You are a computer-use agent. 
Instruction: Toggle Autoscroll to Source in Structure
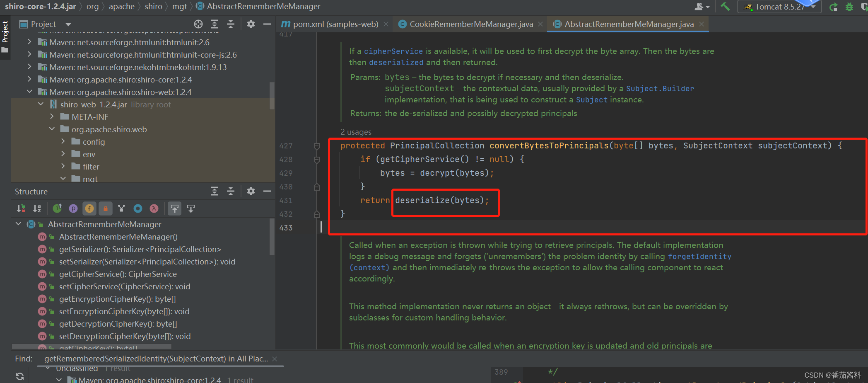click(x=174, y=208)
